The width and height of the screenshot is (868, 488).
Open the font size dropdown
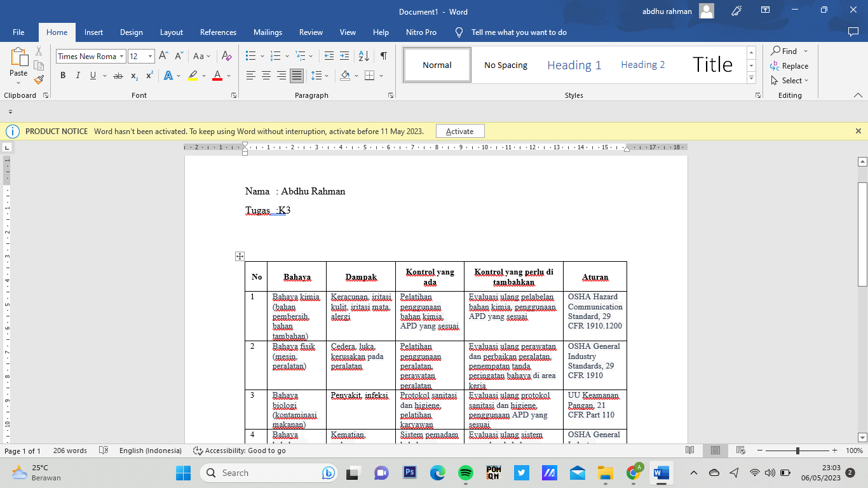tap(151, 56)
